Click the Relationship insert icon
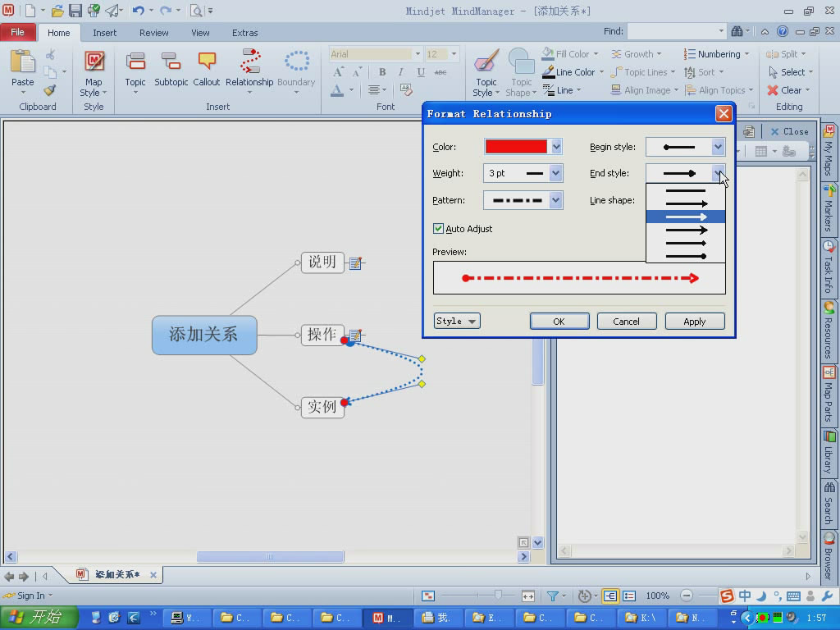The height and width of the screenshot is (630, 840). coord(249,61)
